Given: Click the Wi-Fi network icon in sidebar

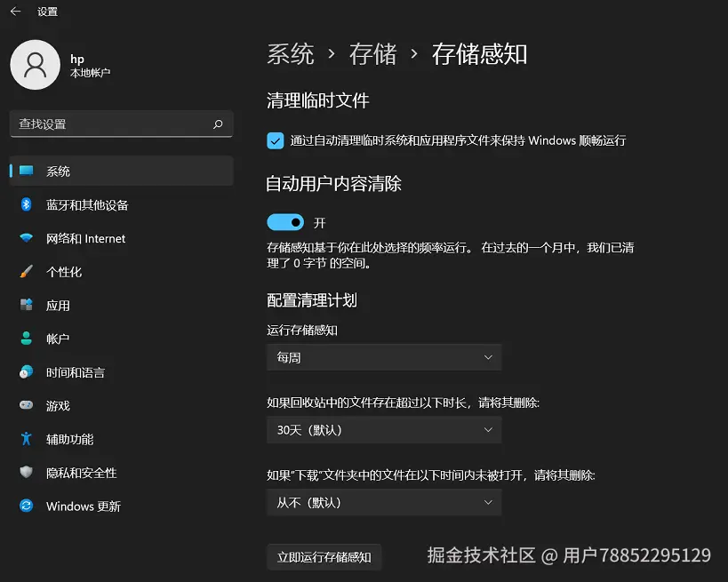Looking at the screenshot, I should [x=26, y=237].
